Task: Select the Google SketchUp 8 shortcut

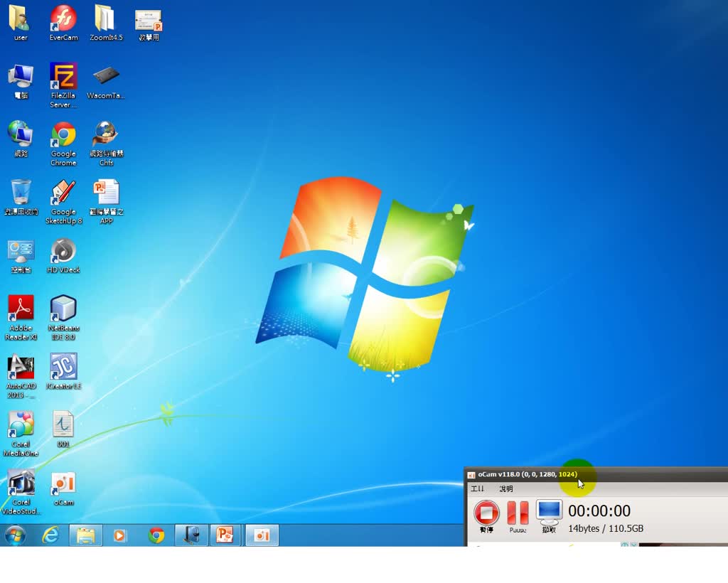Action: (63, 201)
